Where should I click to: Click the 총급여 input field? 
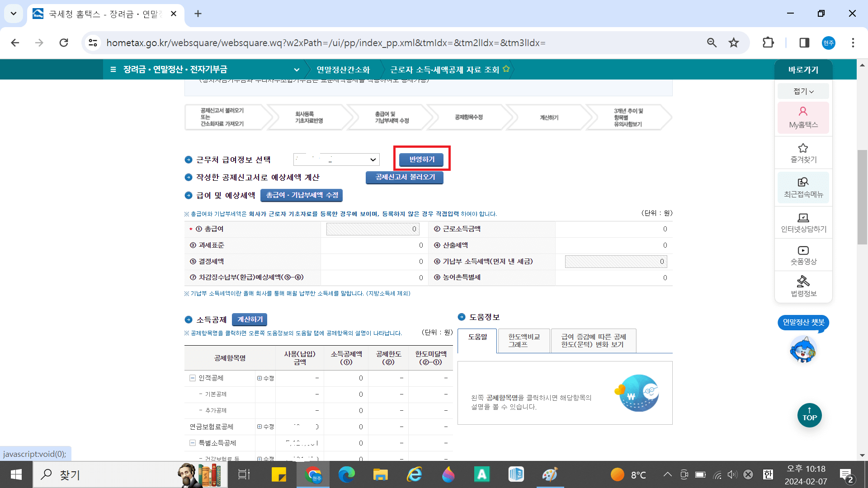tap(373, 229)
